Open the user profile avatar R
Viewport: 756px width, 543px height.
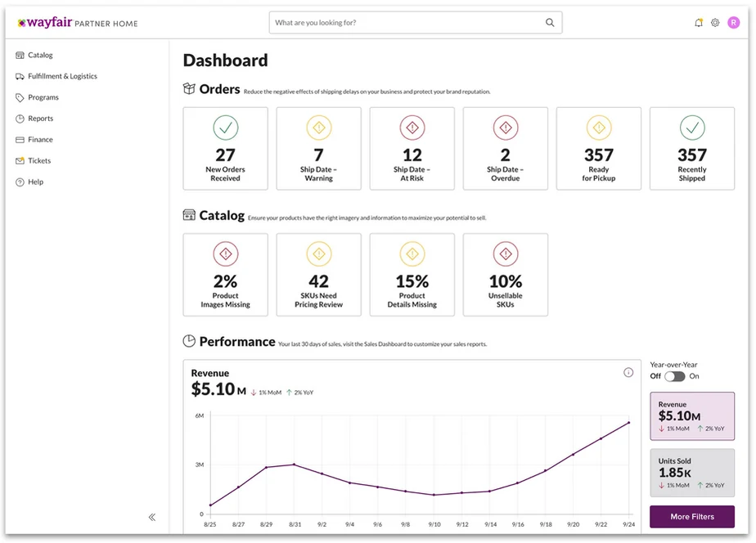[733, 23]
